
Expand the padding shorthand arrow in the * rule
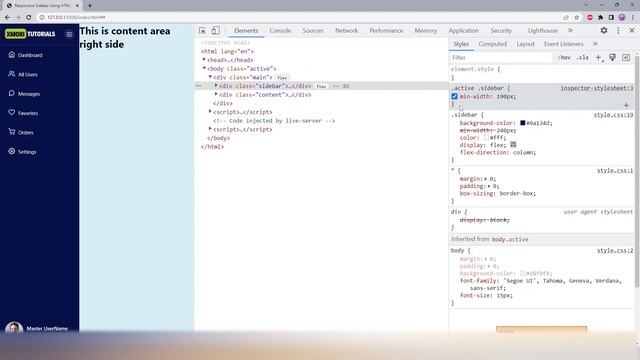[489, 186]
